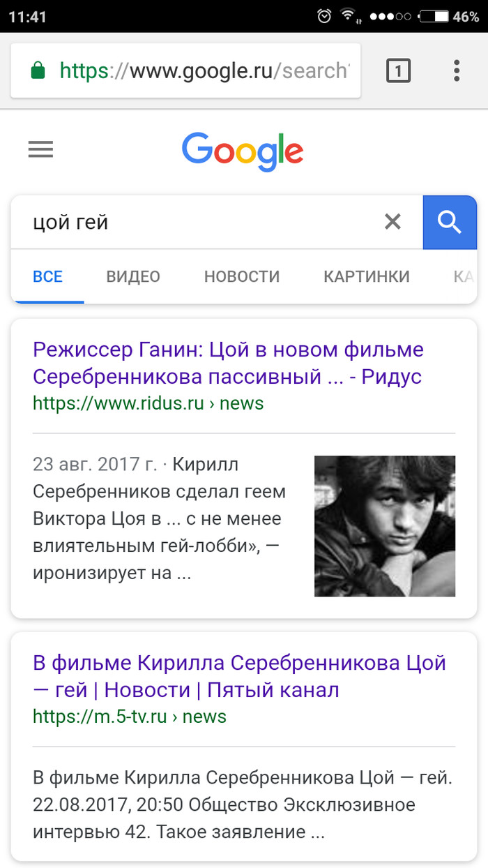Switch to the ВИДЕО tab
488x868 pixels.
133,276
